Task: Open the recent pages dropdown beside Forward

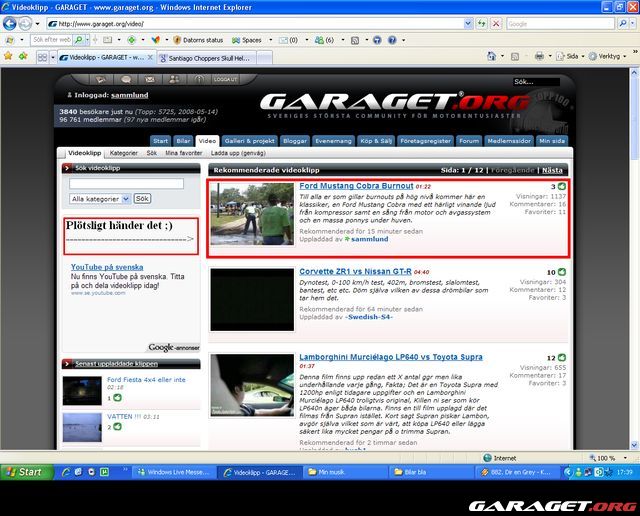Action: point(37,24)
